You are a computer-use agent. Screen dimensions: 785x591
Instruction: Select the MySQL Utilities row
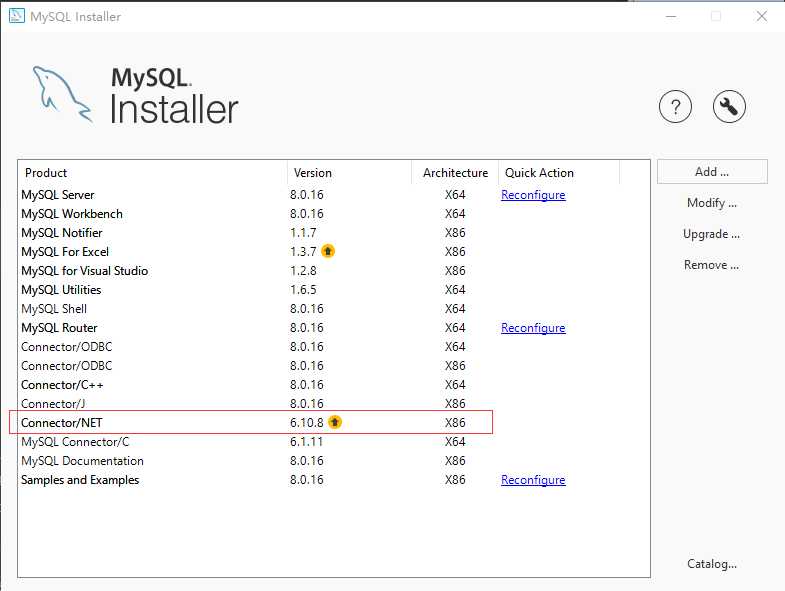pos(334,290)
